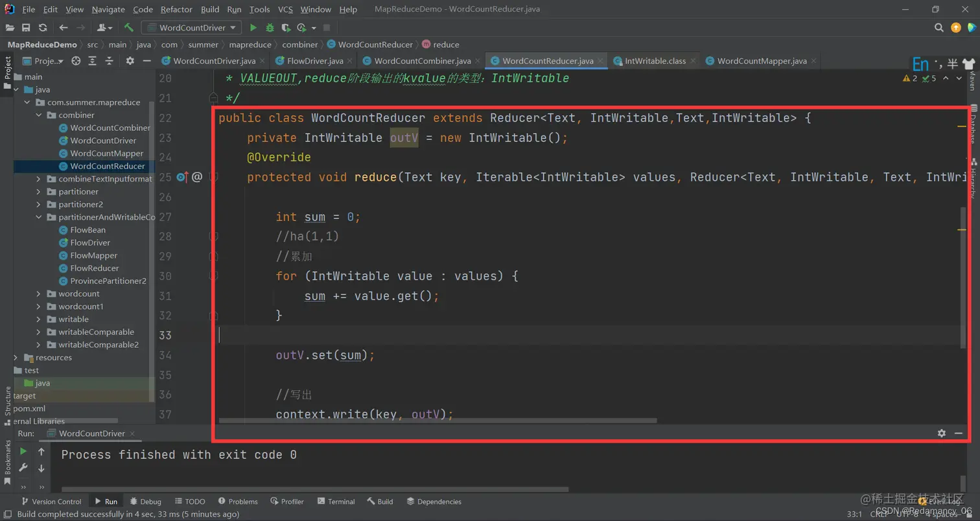Click the editor horizontal scrollbar

[437, 421]
